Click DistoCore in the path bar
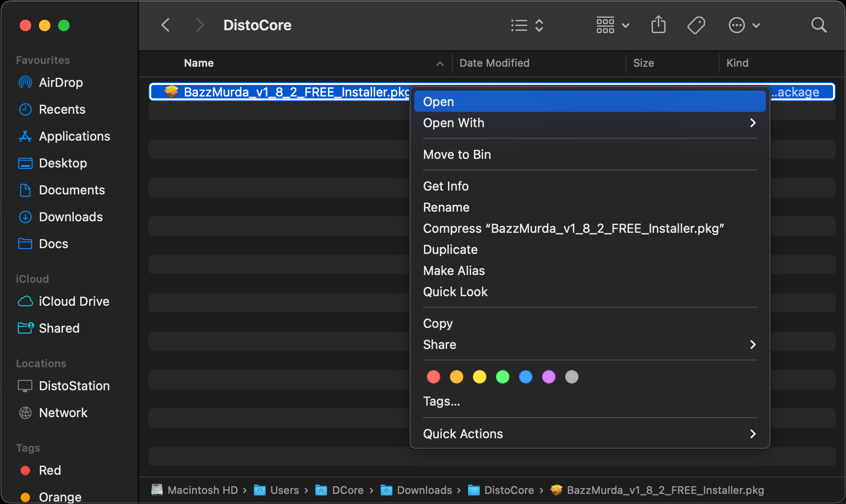Image resolution: width=846 pixels, height=504 pixels. (501, 490)
